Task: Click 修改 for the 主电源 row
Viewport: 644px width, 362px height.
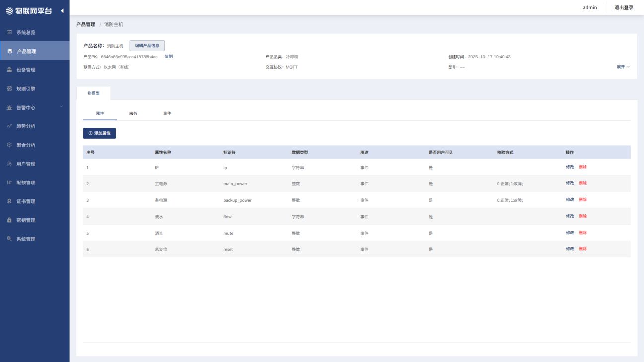Action: point(570,183)
